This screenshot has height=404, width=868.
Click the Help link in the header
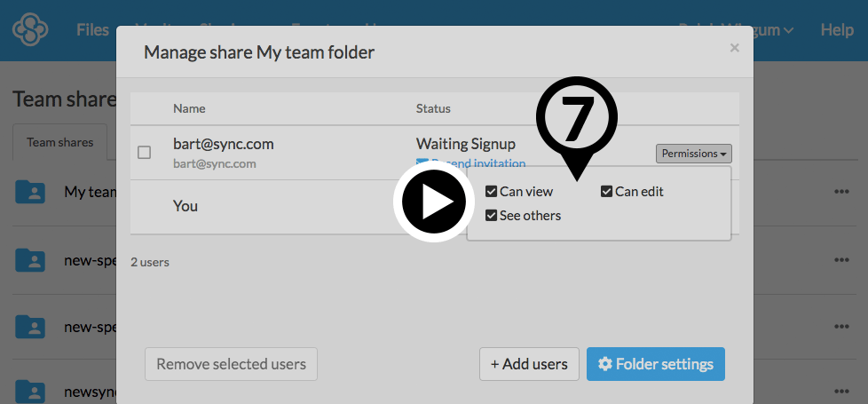836,30
